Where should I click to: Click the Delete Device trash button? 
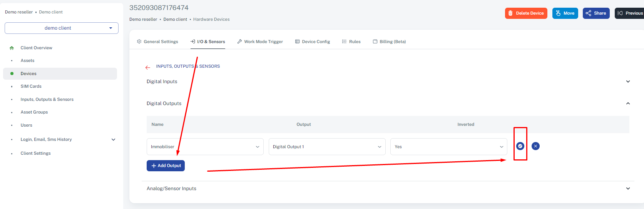526,13
